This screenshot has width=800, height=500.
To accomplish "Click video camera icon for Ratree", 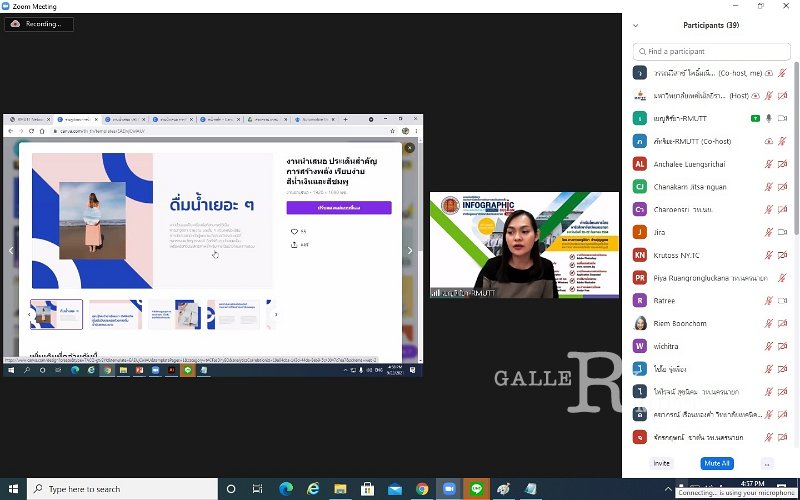I will pyautogui.click(x=783, y=300).
